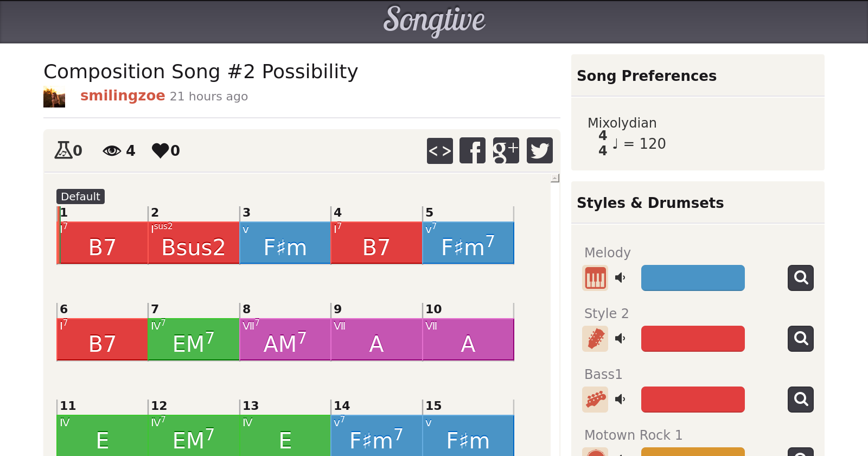Click the blue Melody color bar
The image size is (868, 456).
point(693,278)
